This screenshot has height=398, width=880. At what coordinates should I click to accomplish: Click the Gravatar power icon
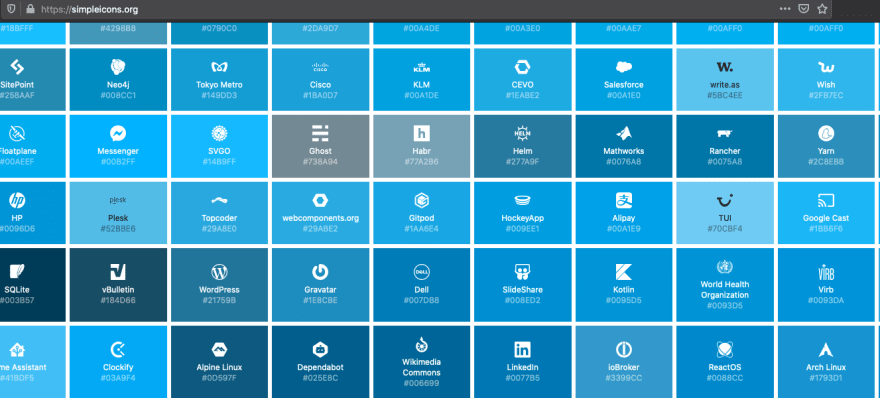320,272
